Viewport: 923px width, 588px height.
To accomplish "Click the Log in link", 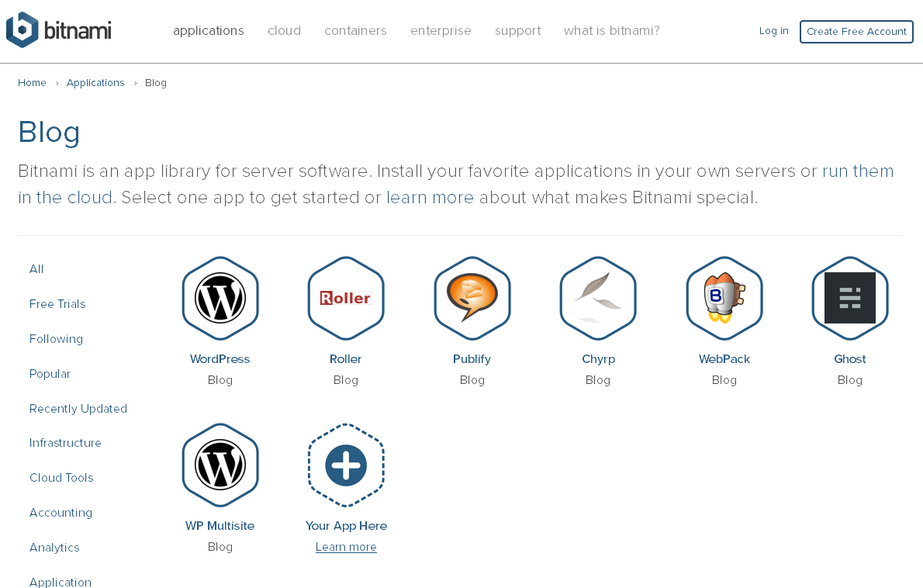I will 773,31.
